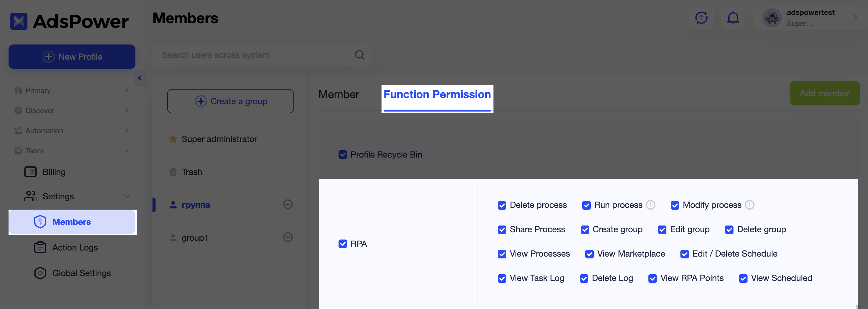Image resolution: width=868 pixels, height=309 pixels.
Task: Open more options for group1
Action: (x=287, y=237)
